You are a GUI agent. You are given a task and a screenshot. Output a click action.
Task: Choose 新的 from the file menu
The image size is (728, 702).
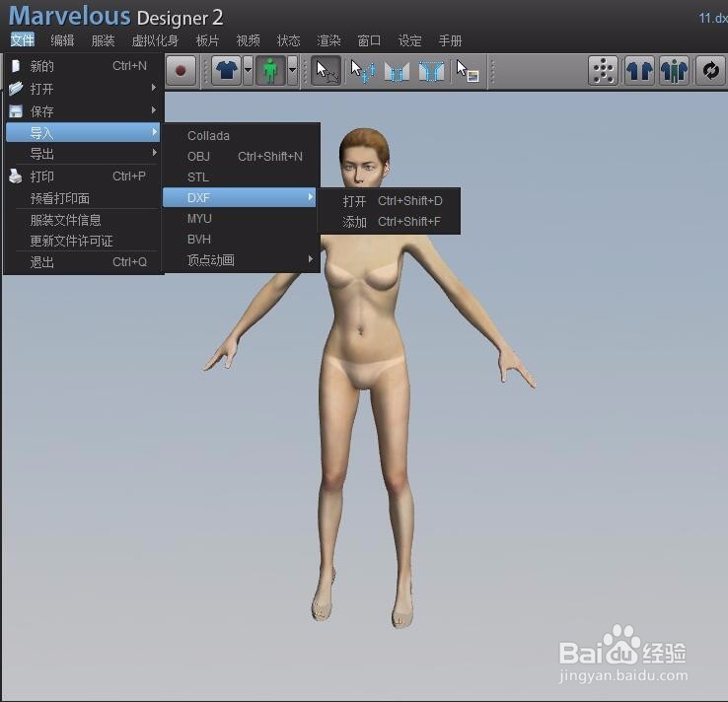84,66
